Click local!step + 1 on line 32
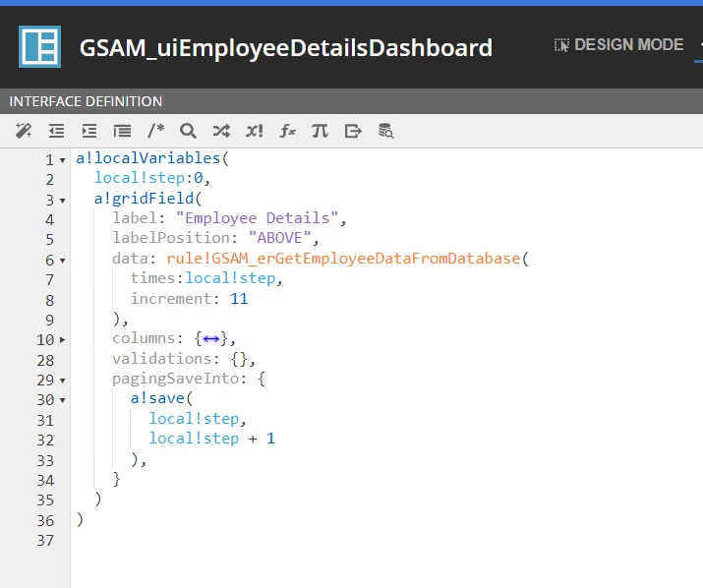The image size is (703, 588). coord(211,439)
